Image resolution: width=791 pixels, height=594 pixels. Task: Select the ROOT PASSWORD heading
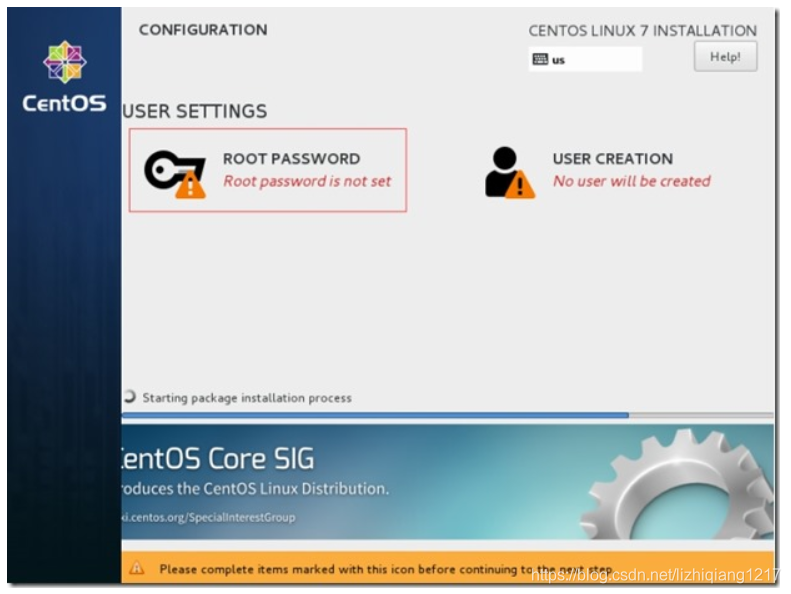(x=292, y=158)
